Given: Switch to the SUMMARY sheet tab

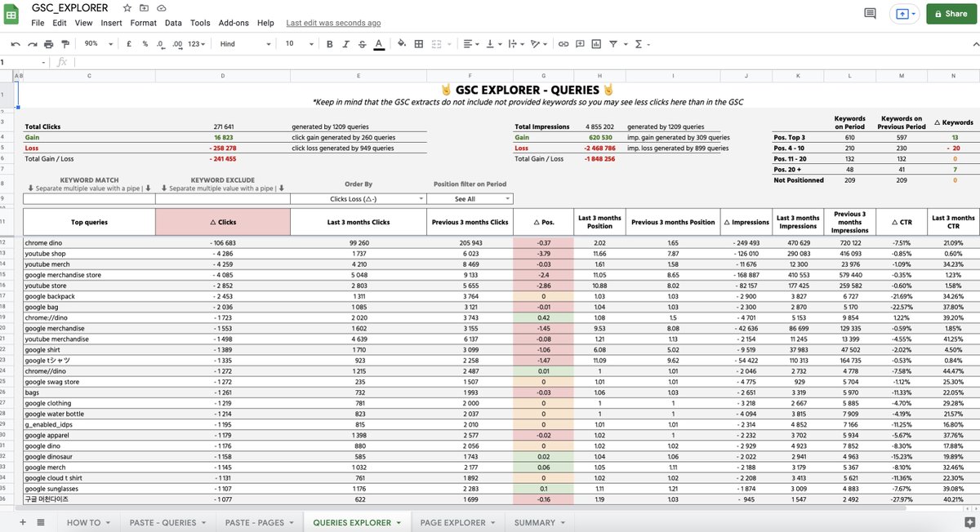Looking at the screenshot, I should point(539,522).
